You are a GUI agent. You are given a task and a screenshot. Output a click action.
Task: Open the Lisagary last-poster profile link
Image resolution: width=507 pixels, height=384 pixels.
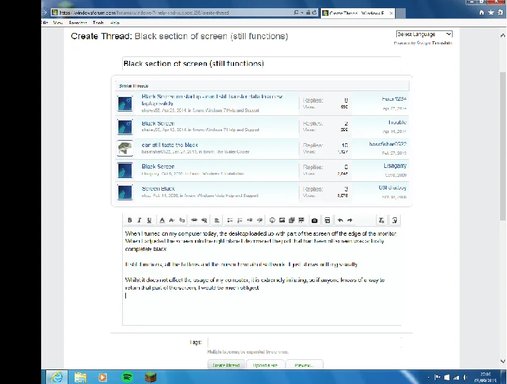click(395, 166)
